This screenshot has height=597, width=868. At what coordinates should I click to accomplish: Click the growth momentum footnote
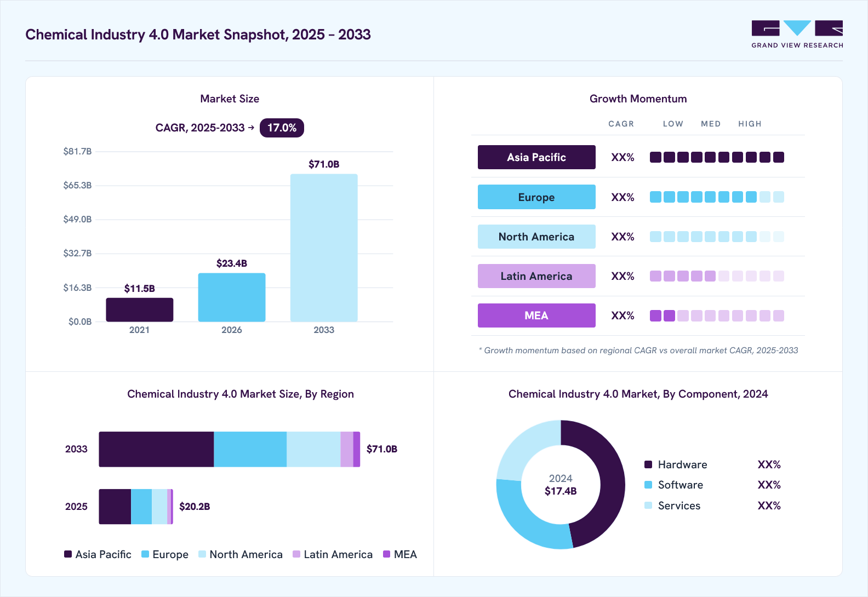[x=638, y=351]
